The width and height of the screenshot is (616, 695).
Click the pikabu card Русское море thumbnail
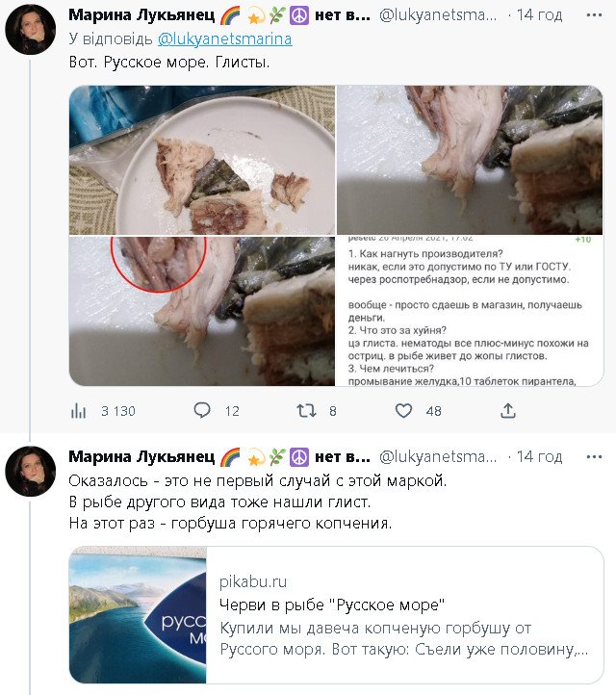(139, 614)
